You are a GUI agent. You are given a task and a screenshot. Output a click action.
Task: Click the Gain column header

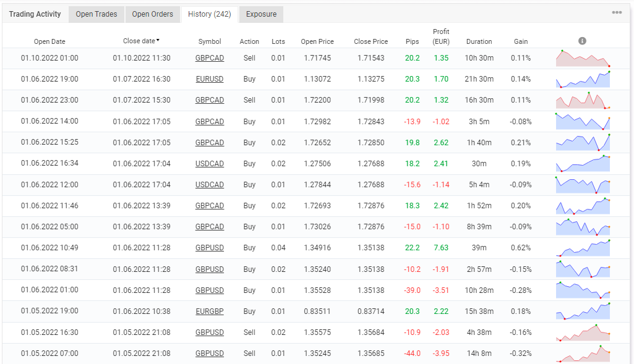[x=521, y=41]
